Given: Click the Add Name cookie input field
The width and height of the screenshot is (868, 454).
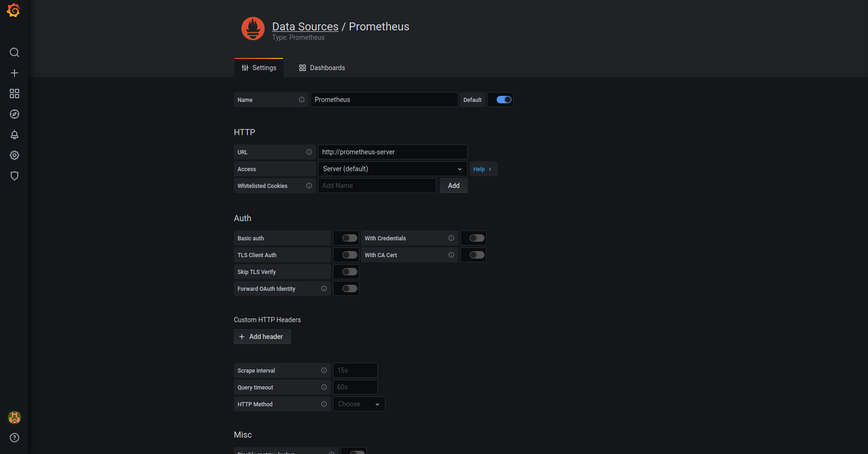Looking at the screenshot, I should click(x=377, y=186).
